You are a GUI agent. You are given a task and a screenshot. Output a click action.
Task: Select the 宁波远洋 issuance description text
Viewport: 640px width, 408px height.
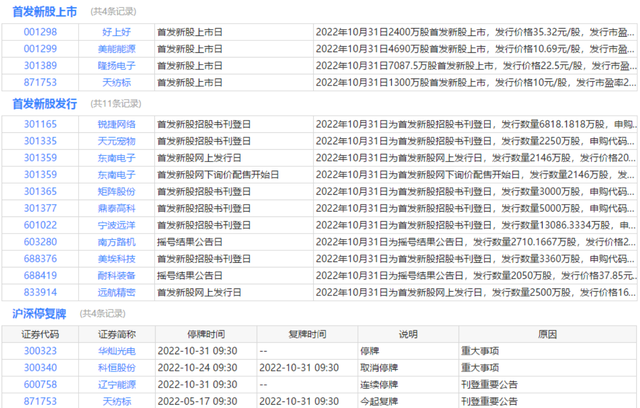(476, 225)
